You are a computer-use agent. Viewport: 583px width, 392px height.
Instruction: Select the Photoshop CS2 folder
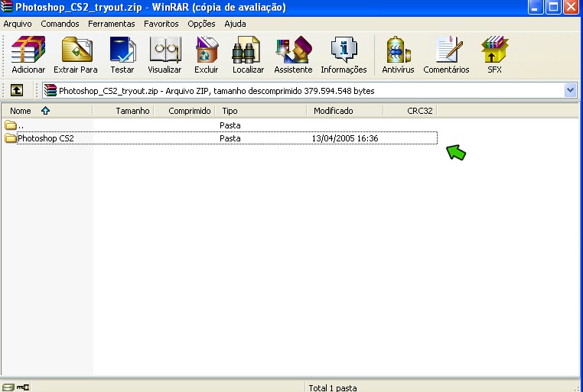click(45, 138)
